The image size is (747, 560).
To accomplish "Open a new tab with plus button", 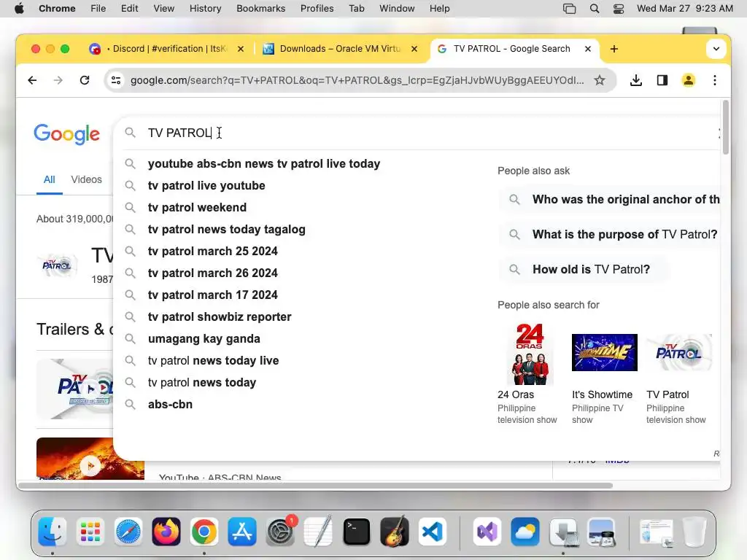I will click(x=614, y=49).
